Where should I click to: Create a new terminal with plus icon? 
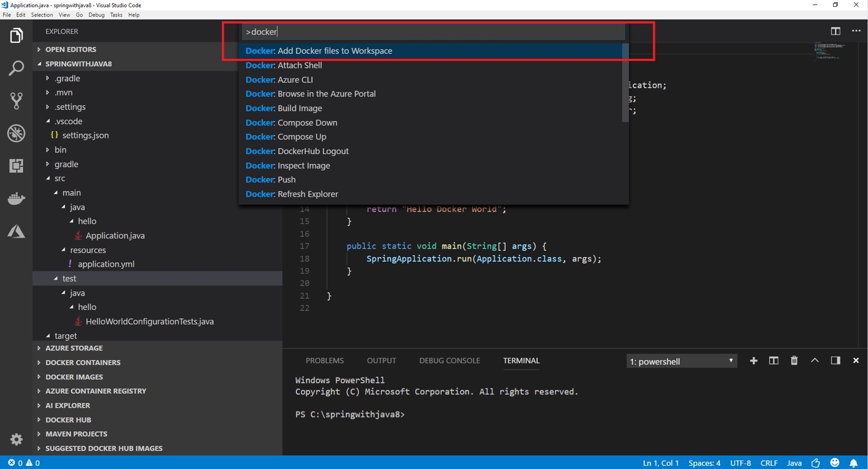coord(753,361)
